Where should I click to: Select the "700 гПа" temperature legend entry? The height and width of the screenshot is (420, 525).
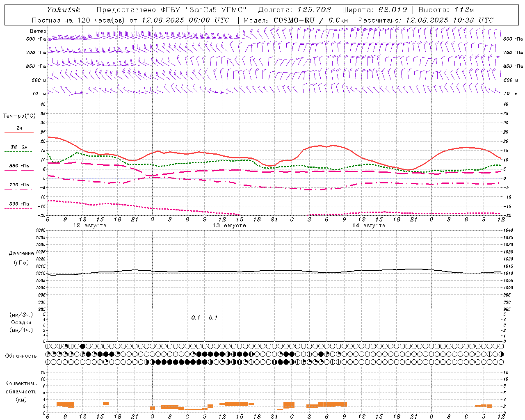coord(19,185)
